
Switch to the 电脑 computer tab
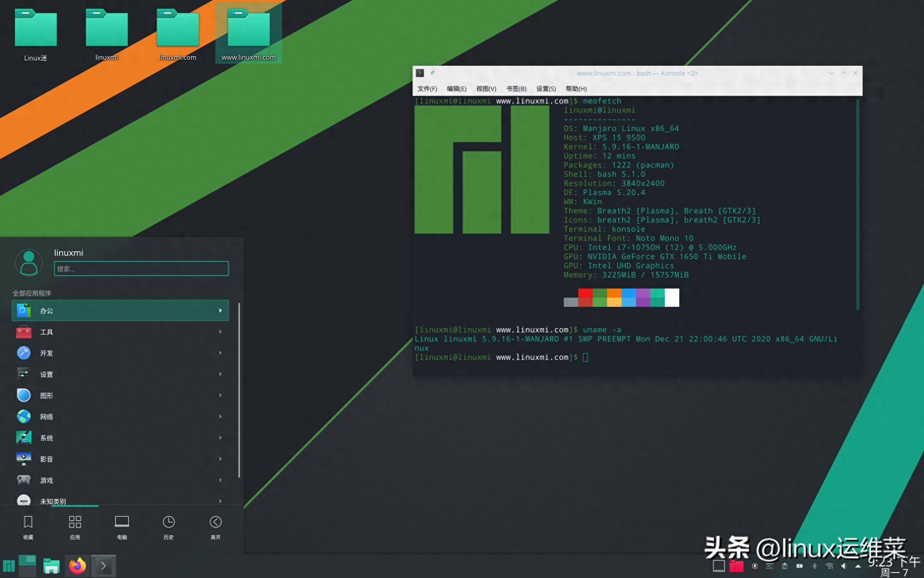click(122, 527)
